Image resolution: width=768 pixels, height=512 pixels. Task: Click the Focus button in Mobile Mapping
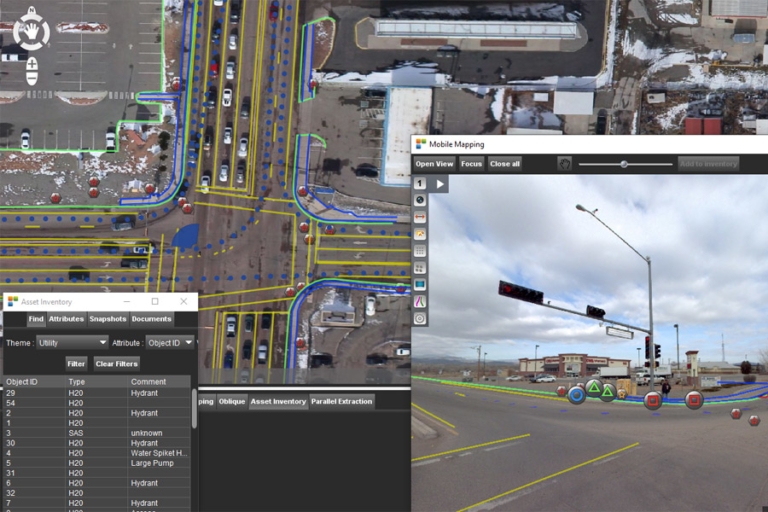click(x=471, y=163)
